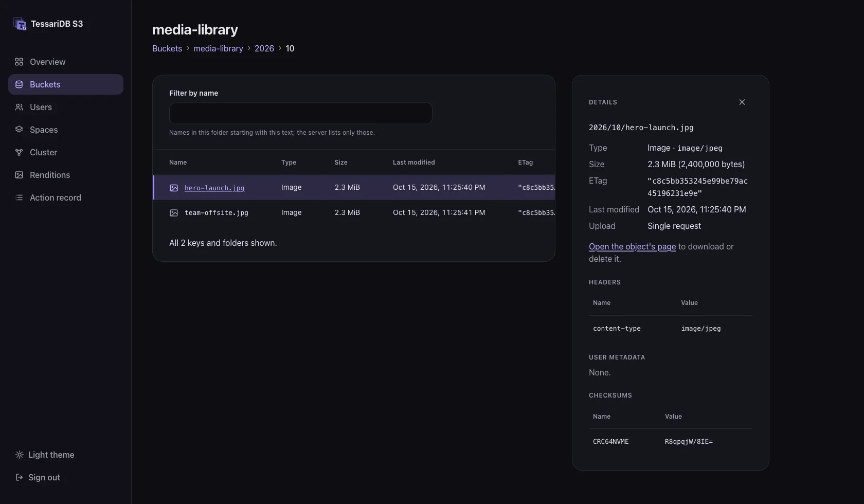The image size is (864, 504).
Task: Click the Spaces layers icon
Action: coord(19,130)
